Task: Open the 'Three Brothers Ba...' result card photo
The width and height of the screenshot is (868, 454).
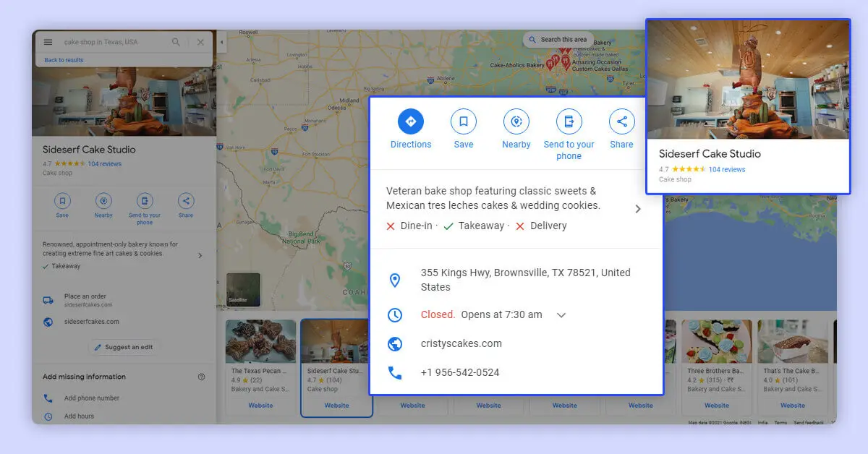Action: pos(716,341)
